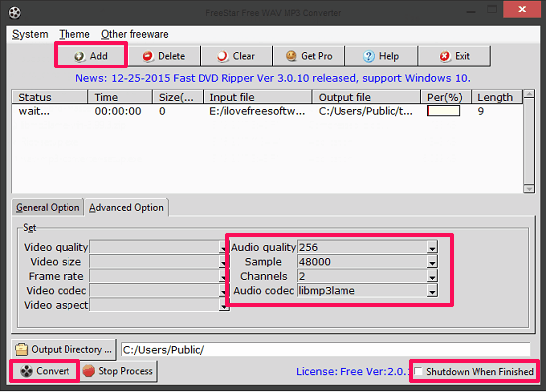Click the film reel app icon in title bar

(x=14, y=13)
